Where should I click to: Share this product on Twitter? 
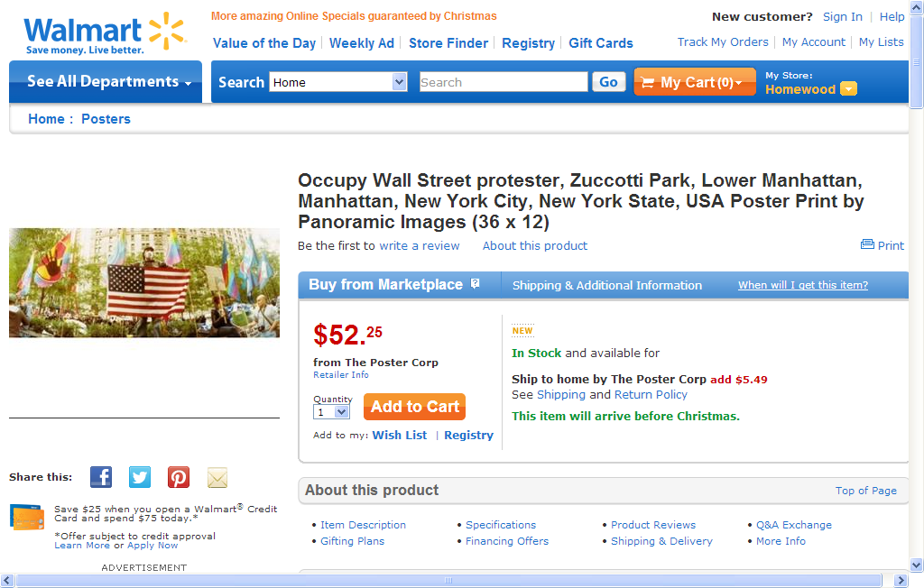[x=140, y=477]
